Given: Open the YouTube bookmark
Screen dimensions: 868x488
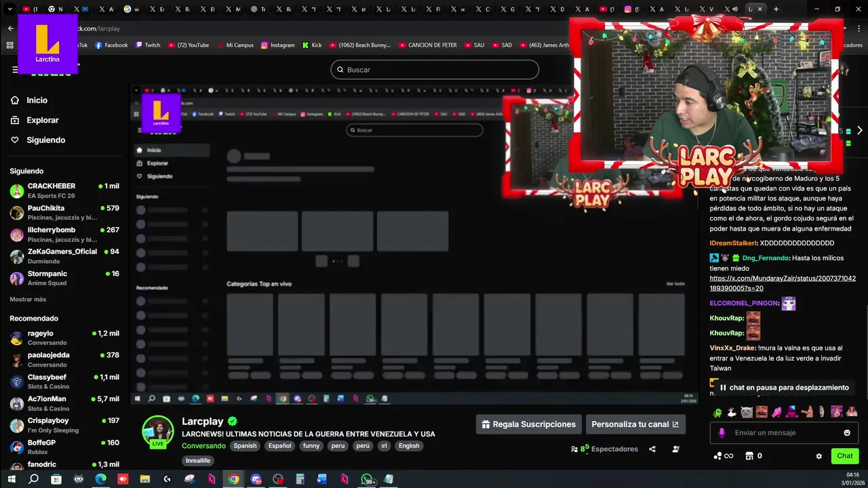Looking at the screenshot, I should pyautogui.click(x=189, y=45).
